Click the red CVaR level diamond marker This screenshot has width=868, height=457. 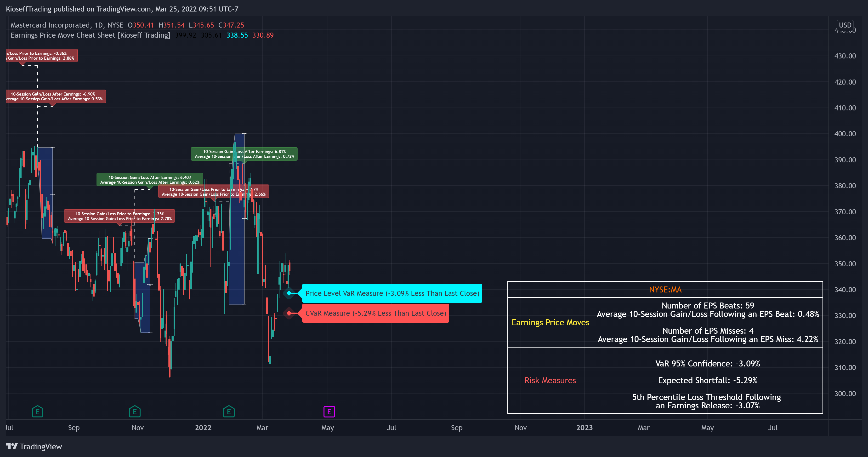click(x=289, y=313)
